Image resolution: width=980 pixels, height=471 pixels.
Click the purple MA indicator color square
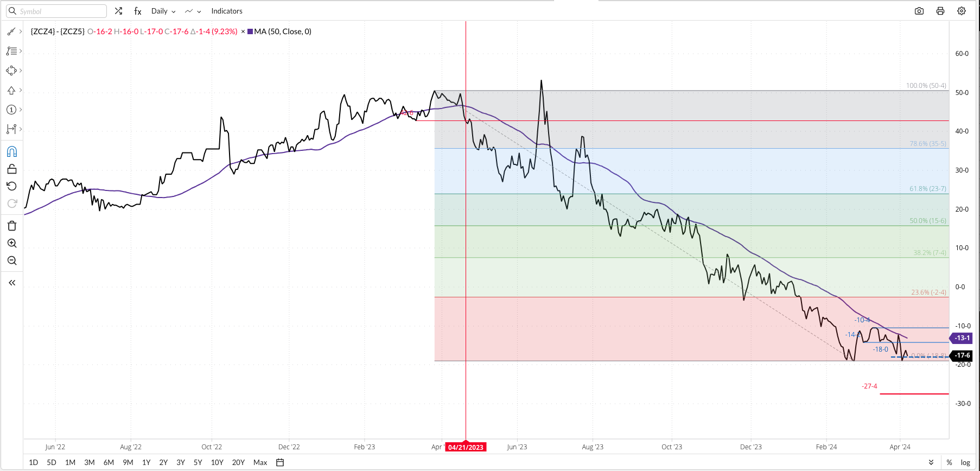point(250,31)
